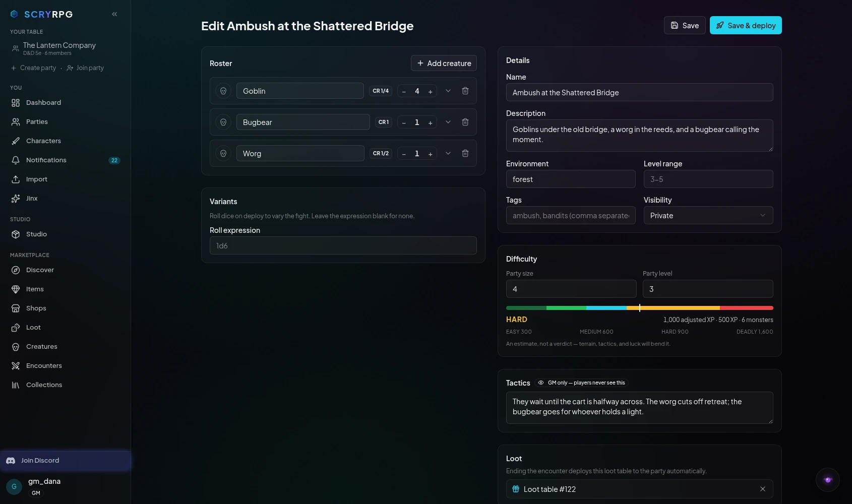852x504 pixels.
Task: Collapse the sidebar with double-chevron icon
Action: coord(114,14)
